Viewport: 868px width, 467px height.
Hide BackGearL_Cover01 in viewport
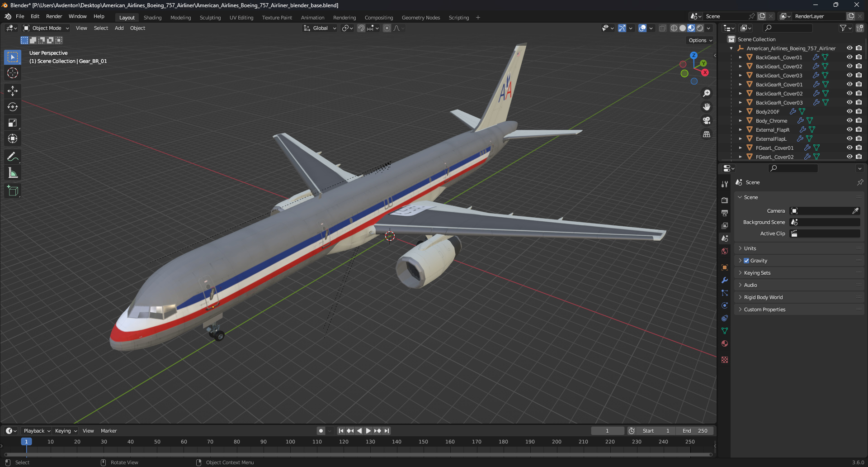pyautogui.click(x=849, y=57)
